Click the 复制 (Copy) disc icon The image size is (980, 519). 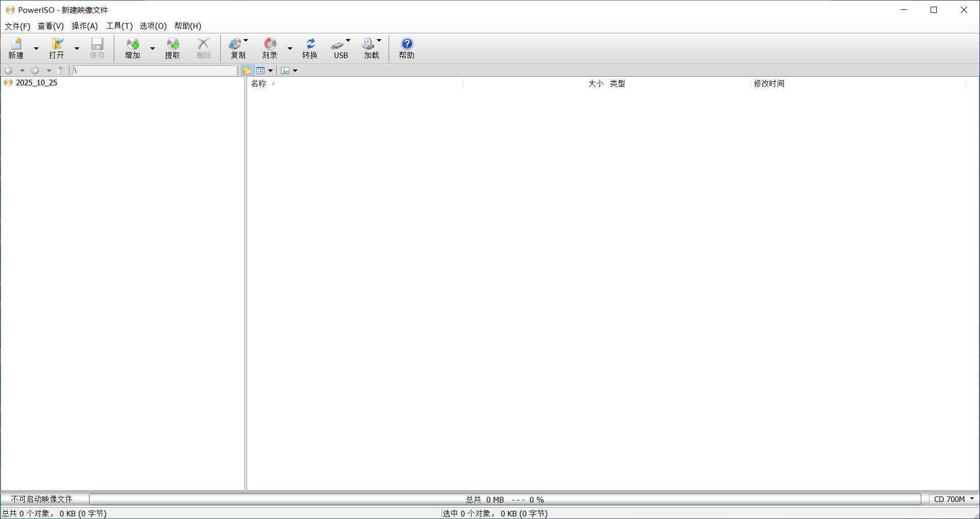tap(236, 48)
